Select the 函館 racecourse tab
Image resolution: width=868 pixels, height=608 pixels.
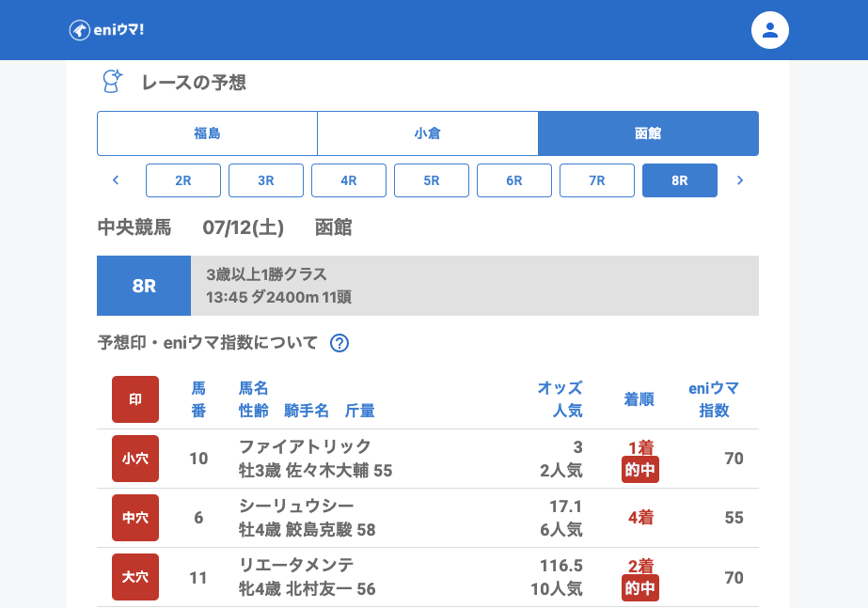tap(648, 133)
